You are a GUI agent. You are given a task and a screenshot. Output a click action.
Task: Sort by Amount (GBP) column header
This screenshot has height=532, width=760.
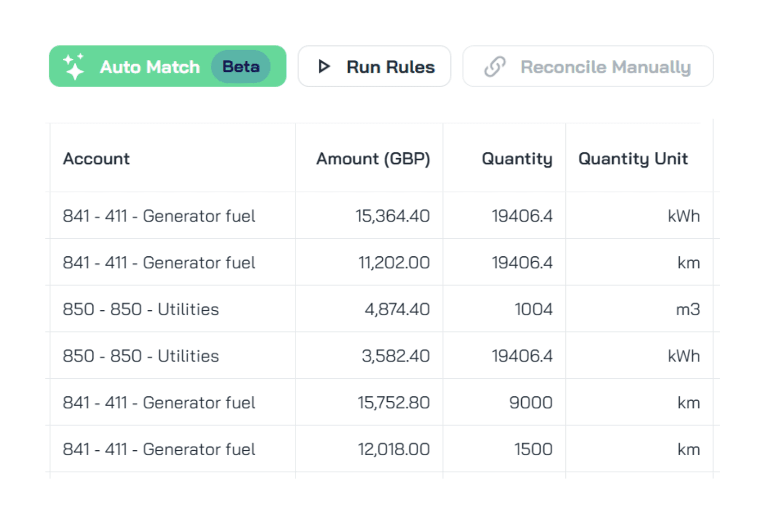pyautogui.click(x=373, y=159)
